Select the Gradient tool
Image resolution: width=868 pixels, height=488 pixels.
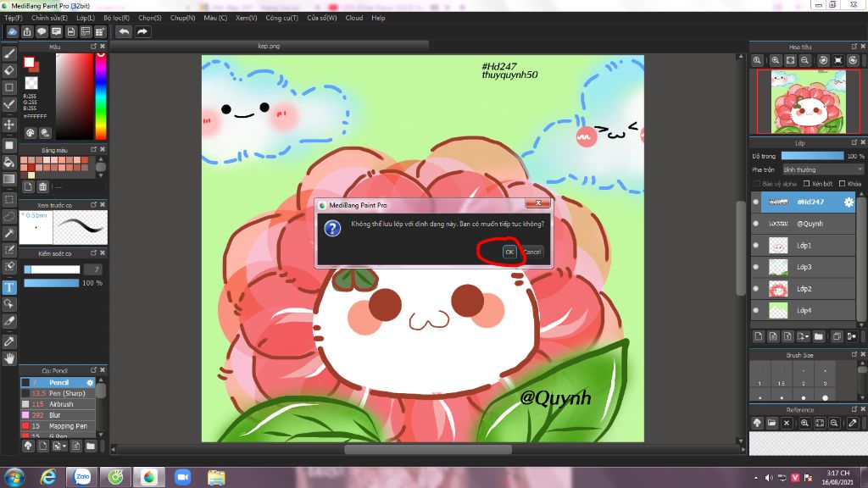pos(8,179)
